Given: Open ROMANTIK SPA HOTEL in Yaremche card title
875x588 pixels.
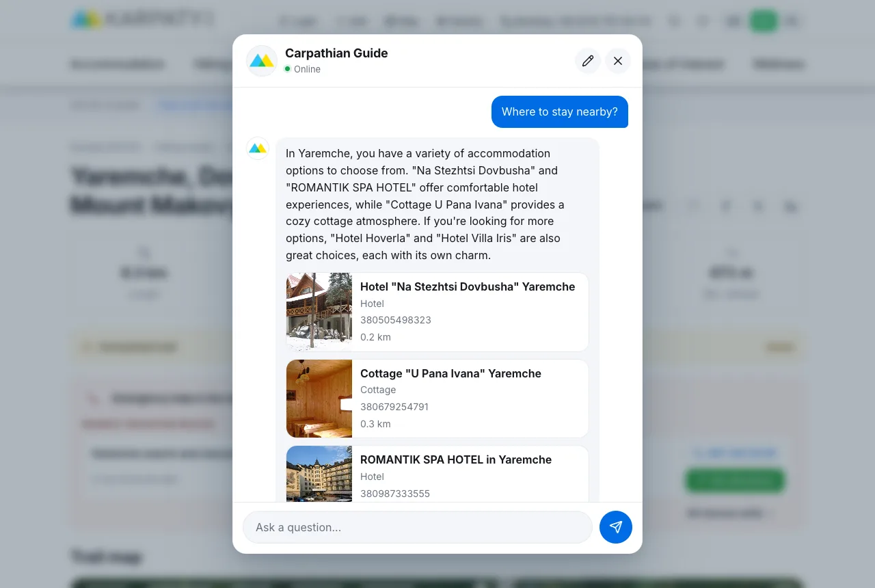Looking at the screenshot, I should click(x=456, y=459).
